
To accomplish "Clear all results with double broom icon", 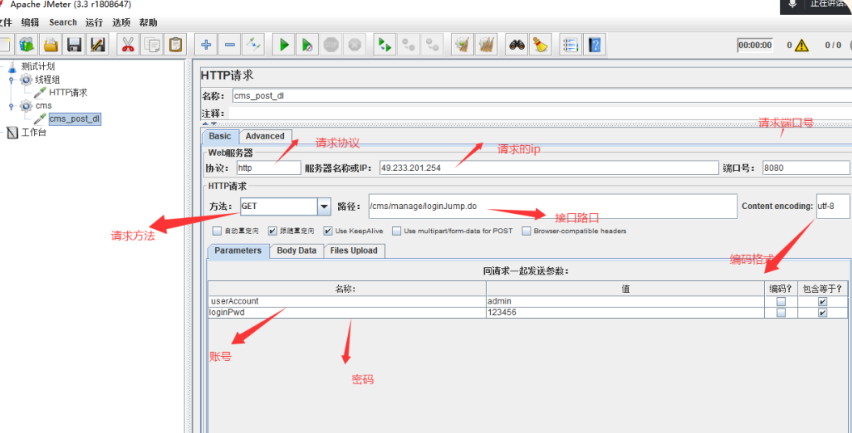I will tap(486, 45).
